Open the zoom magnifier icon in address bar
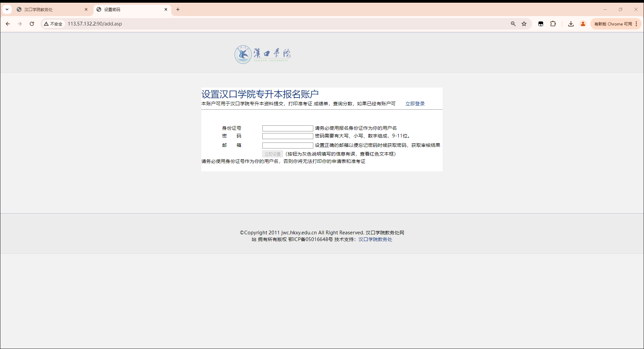This screenshot has width=644, height=349. point(513,24)
